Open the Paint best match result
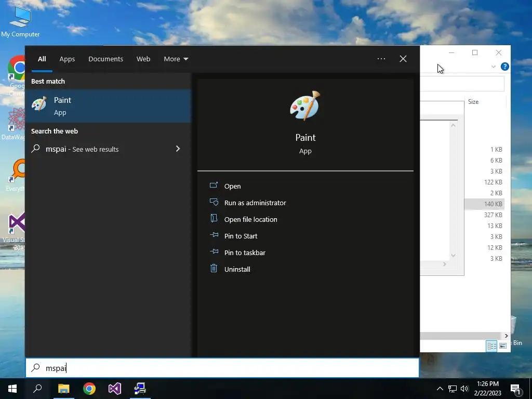 click(108, 106)
